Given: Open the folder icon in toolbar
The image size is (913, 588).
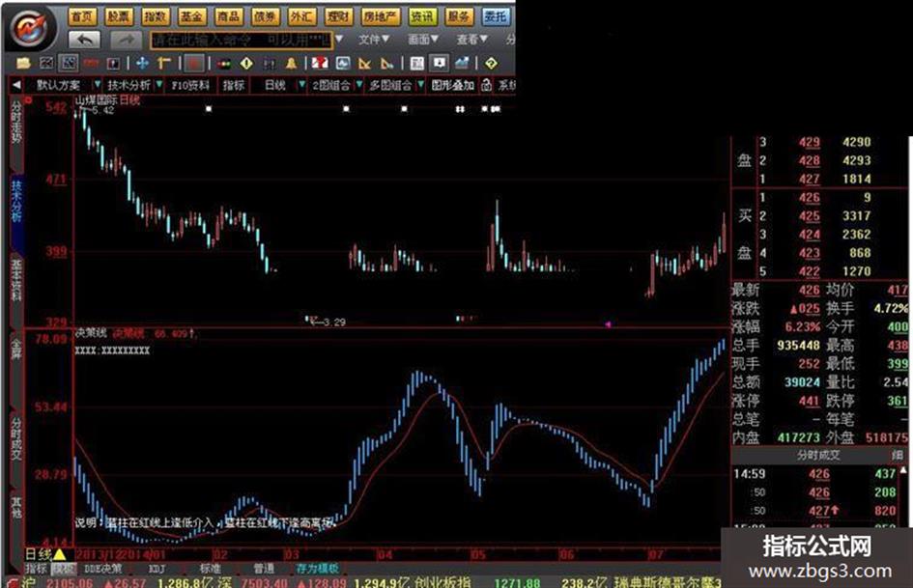Looking at the screenshot, I should tap(23, 63).
